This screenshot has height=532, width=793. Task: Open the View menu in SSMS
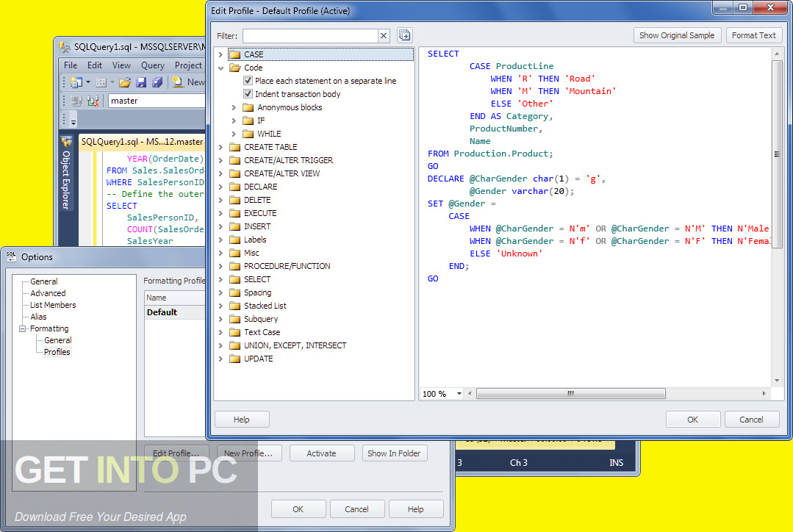click(x=121, y=65)
